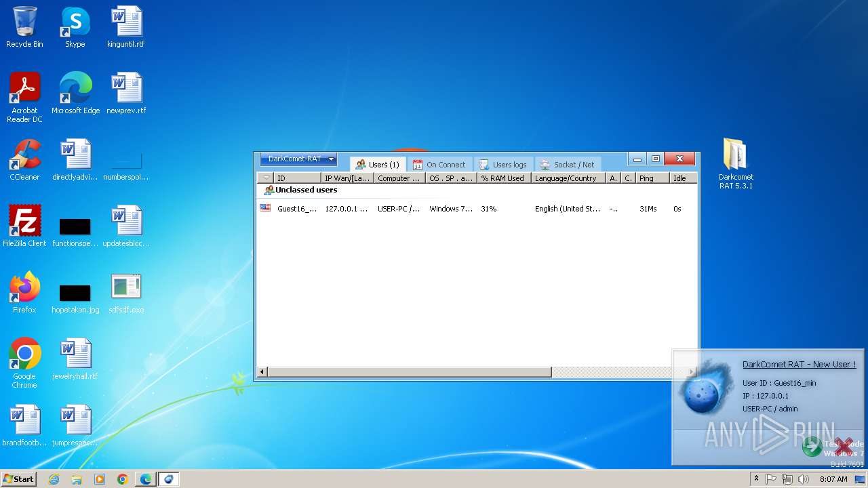The image size is (868, 488).
Task: Open the volume control in the tray
Action: point(804,479)
